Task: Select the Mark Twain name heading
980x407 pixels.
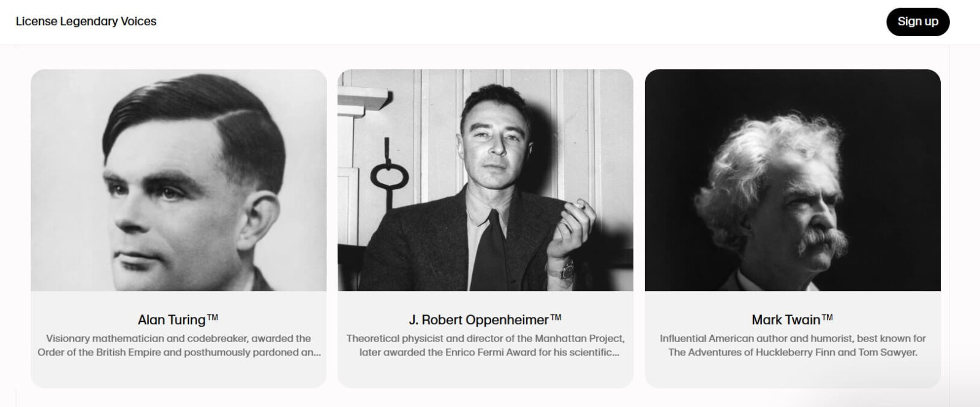Action: [x=786, y=320]
